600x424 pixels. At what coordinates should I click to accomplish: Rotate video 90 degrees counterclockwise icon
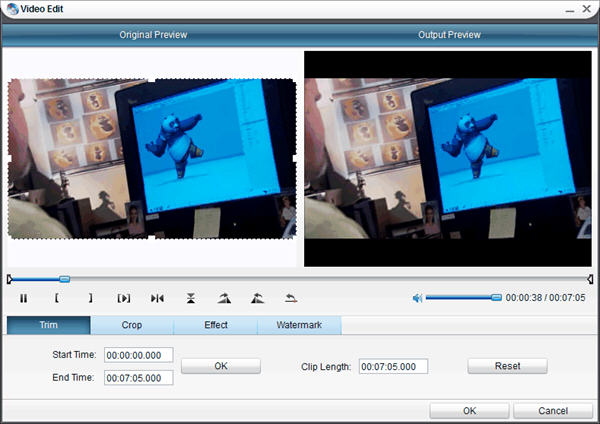(x=258, y=298)
